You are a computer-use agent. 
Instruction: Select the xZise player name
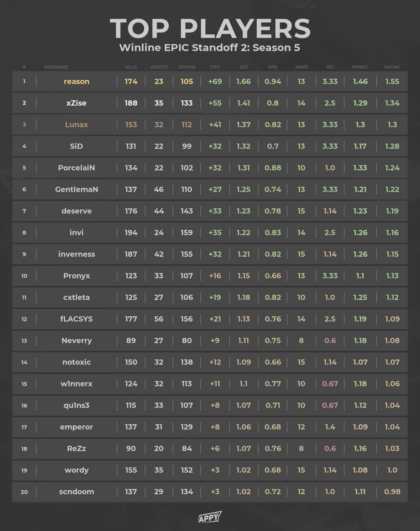tap(76, 103)
